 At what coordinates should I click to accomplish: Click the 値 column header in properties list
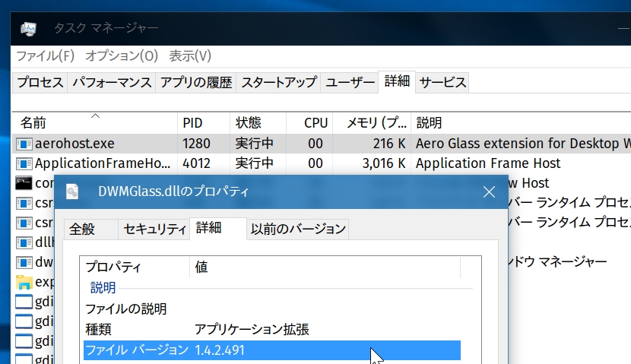[x=325, y=267]
